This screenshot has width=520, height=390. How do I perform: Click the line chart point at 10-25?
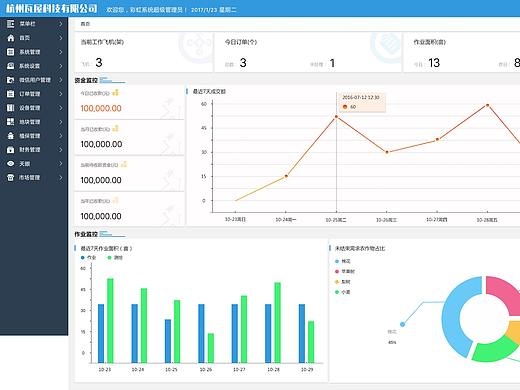tap(336, 117)
